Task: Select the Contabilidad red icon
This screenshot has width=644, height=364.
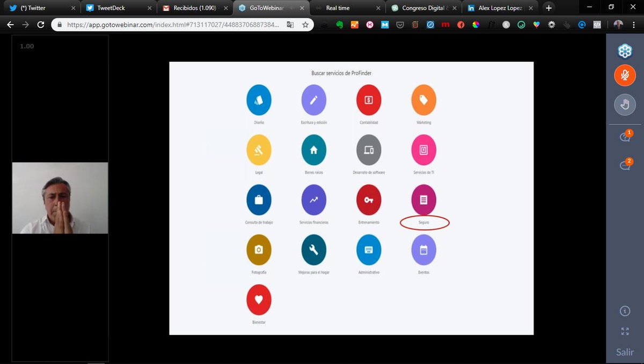Action: click(x=369, y=100)
